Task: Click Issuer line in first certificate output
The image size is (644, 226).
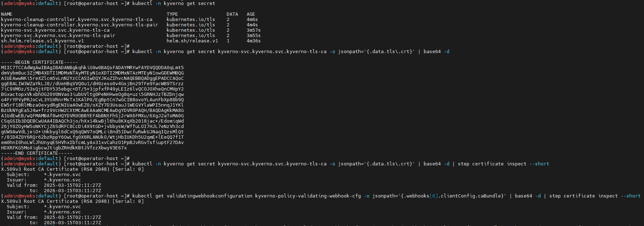Action: click(44, 180)
